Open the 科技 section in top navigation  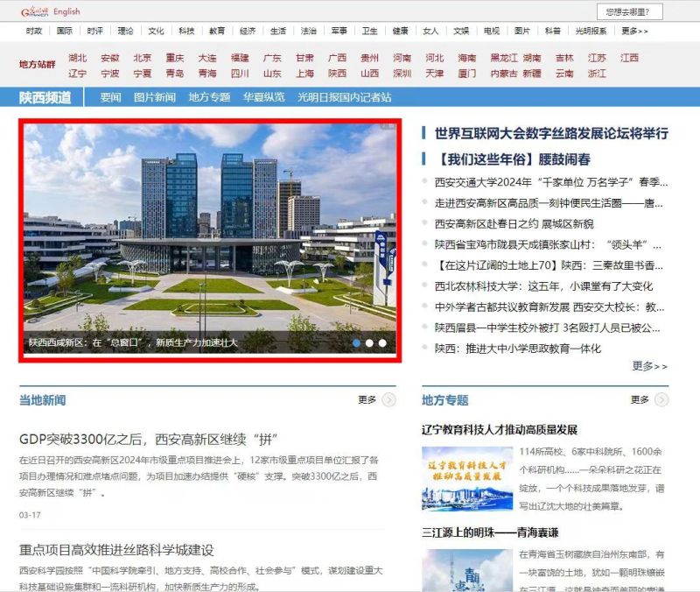[186, 31]
